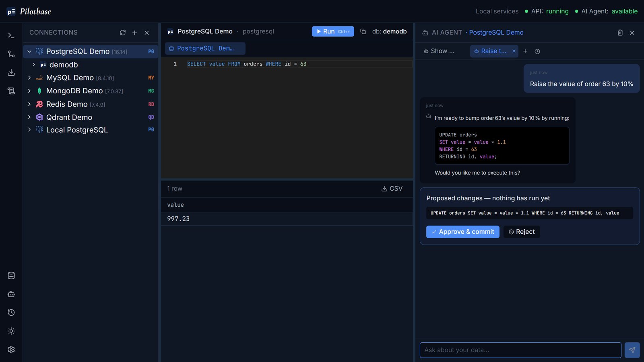Add a new agent chat tab
Viewport: 644px width, 362px height.
[x=525, y=51]
